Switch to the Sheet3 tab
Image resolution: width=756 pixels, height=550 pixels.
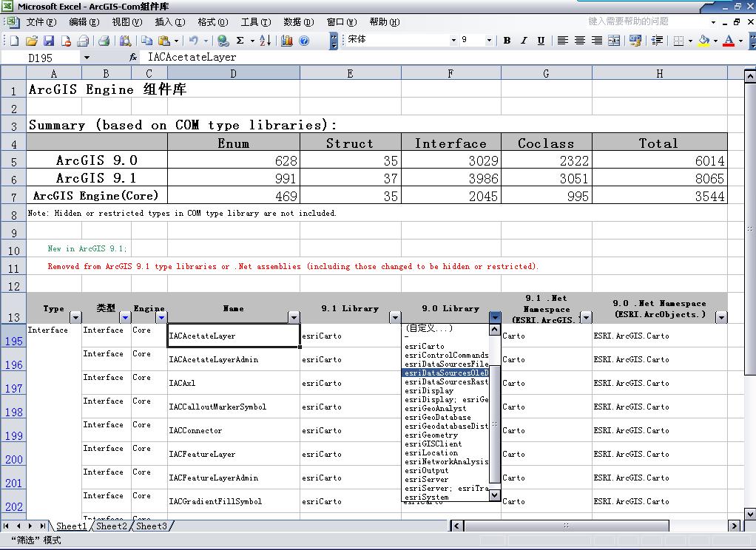pos(152,526)
